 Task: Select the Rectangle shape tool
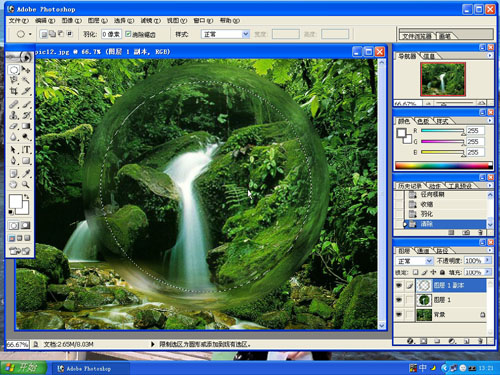pyautogui.click(x=26, y=161)
